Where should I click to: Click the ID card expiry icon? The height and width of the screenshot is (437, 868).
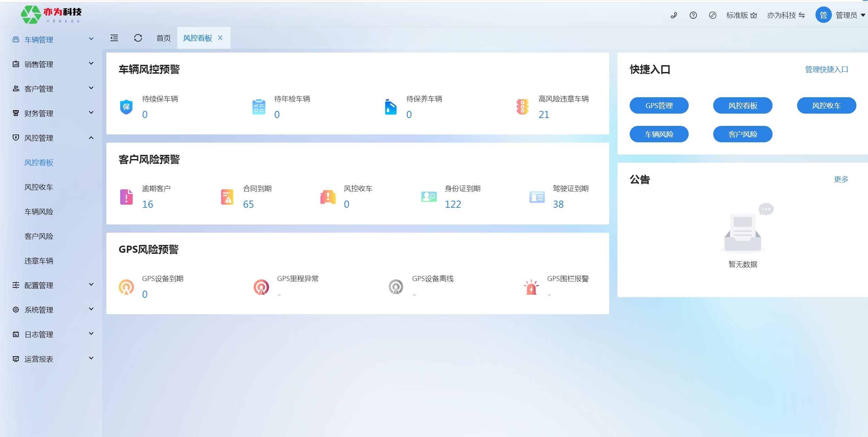429,197
